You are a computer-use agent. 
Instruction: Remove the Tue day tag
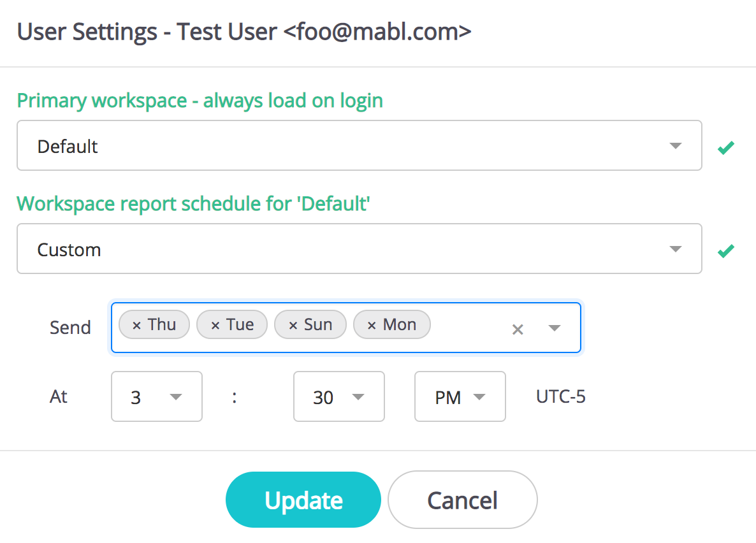[x=215, y=326]
